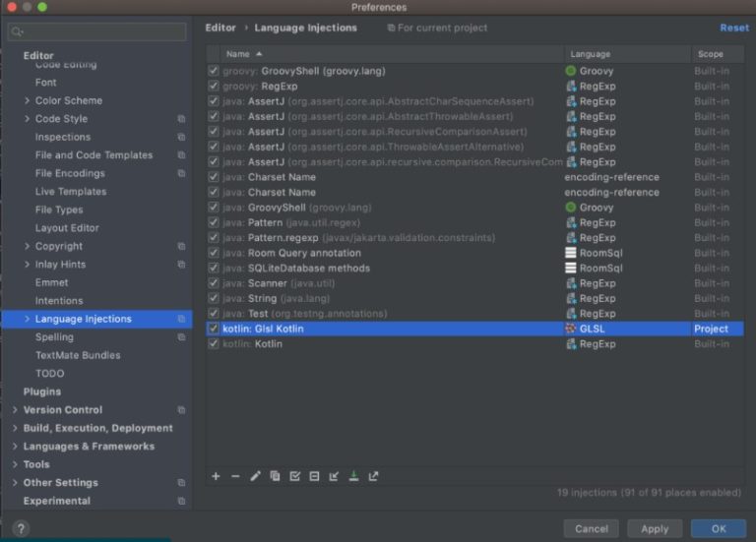Viewport: 756px width, 542px height.
Task: Click the Export injections arrow icon
Action: 373,476
